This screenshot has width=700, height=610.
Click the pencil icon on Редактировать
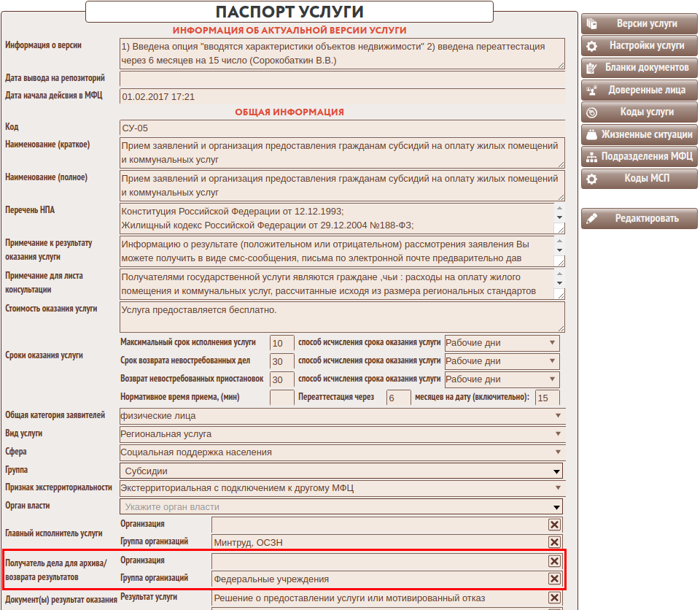tap(592, 218)
